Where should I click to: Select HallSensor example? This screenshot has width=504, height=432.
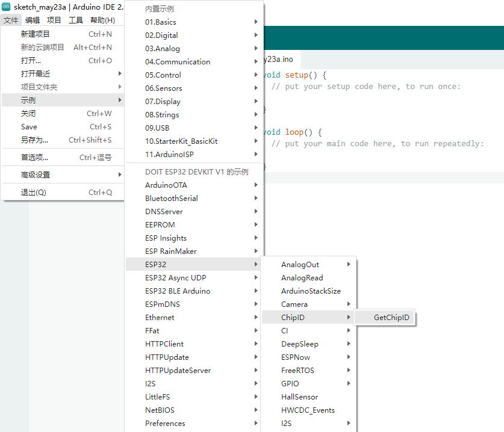click(308, 397)
